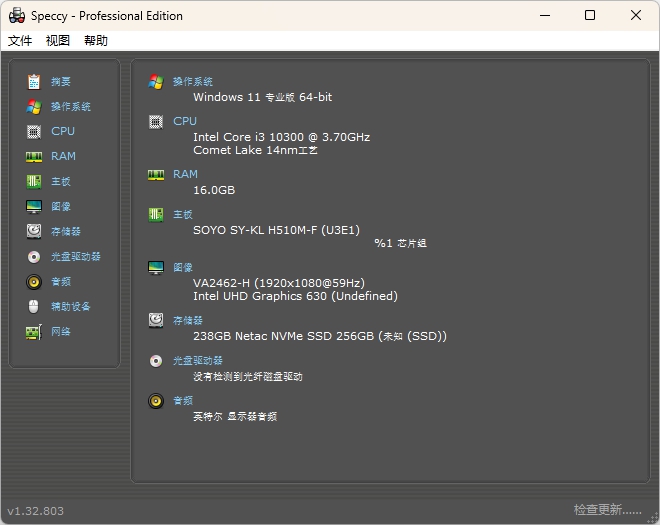
Task: Click the %1 芯片组 text
Action: 400,243
